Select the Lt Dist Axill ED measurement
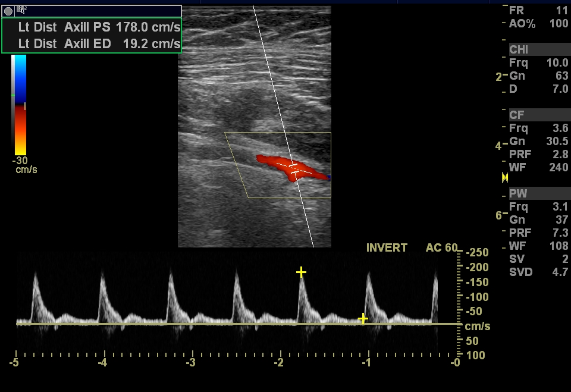The image size is (571, 392). coord(92,43)
